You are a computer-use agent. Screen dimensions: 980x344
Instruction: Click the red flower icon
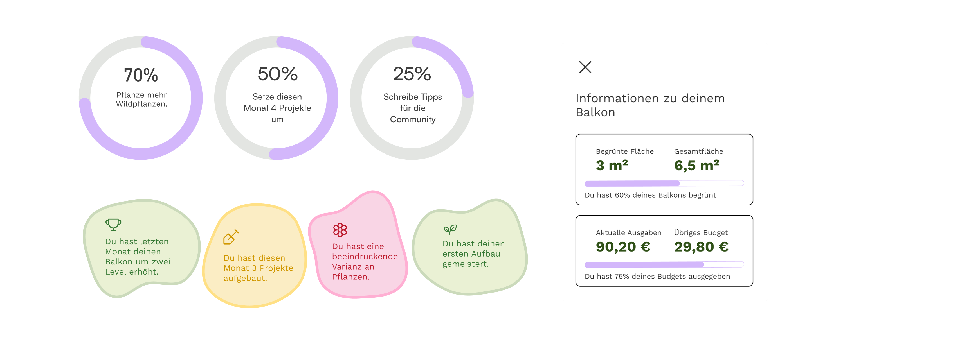340,230
